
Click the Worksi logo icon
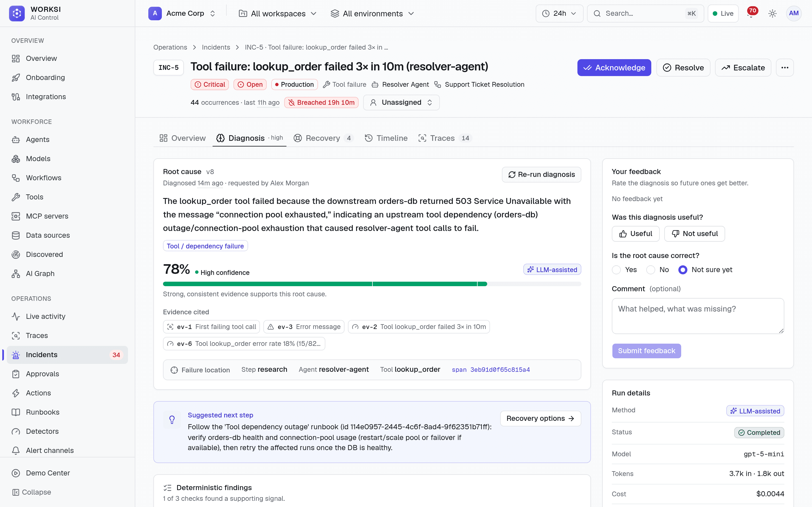click(x=17, y=14)
